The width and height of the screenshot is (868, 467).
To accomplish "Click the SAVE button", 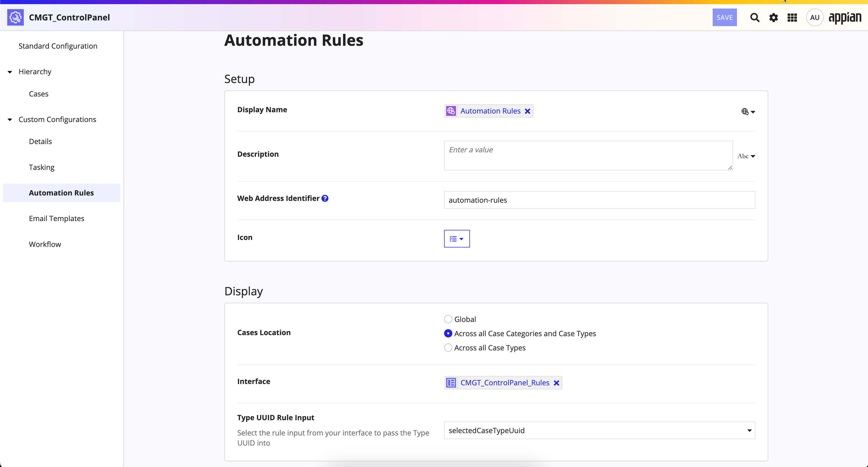I will (x=725, y=18).
